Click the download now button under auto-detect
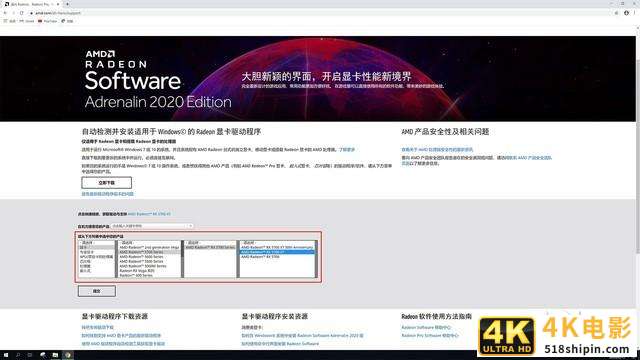Viewport: 640px width, 360px height. [107, 183]
